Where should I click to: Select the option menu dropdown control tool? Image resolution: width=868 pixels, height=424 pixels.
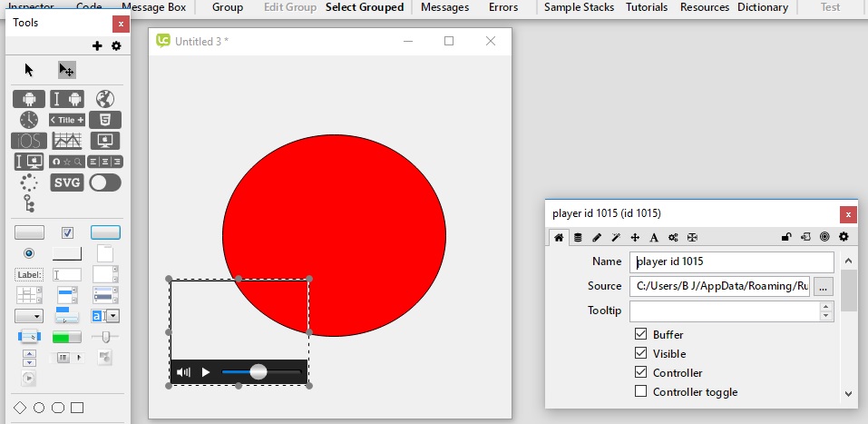29,316
